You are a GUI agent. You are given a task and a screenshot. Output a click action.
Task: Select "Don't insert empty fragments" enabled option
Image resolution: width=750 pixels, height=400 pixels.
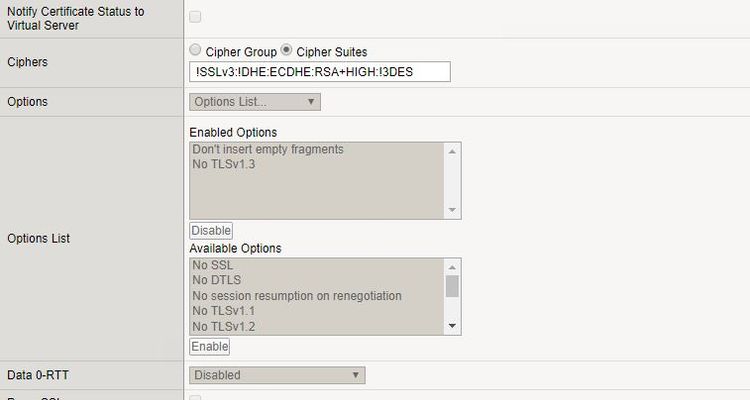click(x=268, y=149)
